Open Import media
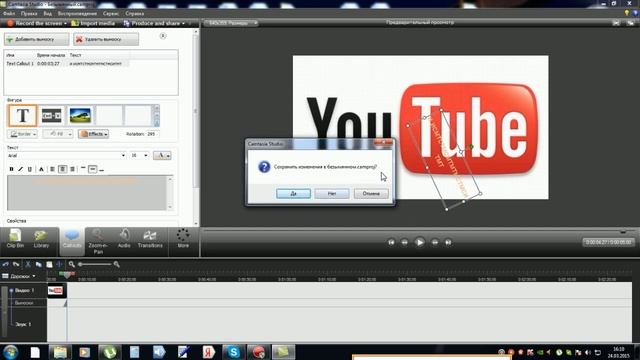640x360 pixels. (93, 23)
